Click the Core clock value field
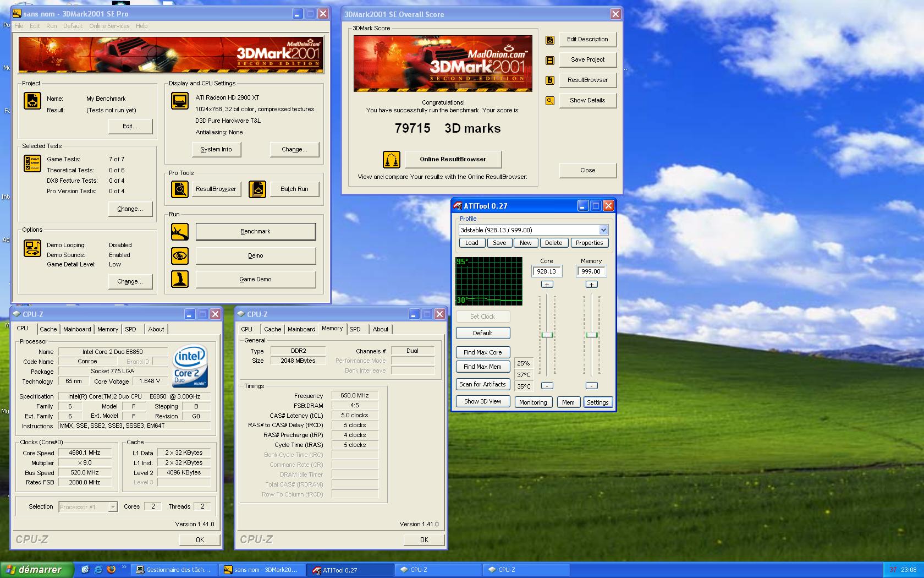 547,271
